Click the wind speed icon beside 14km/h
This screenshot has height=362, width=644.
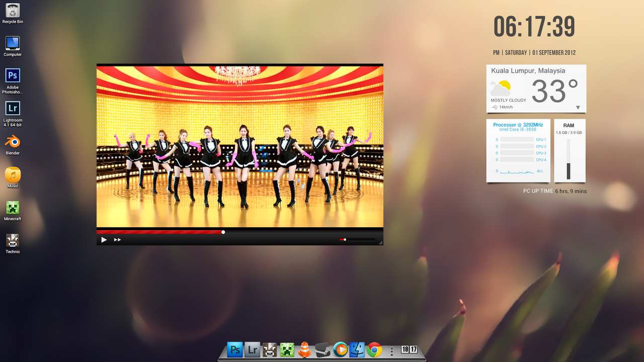(x=495, y=107)
